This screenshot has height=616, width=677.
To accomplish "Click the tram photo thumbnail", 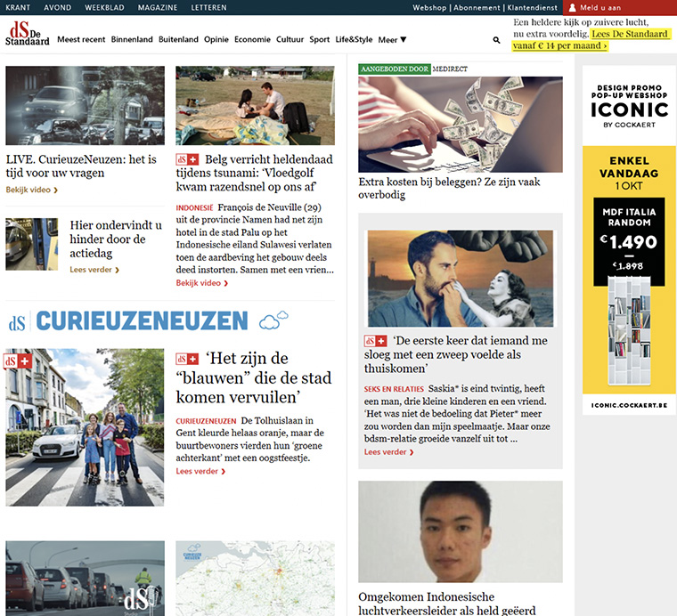I will pos(31,244).
